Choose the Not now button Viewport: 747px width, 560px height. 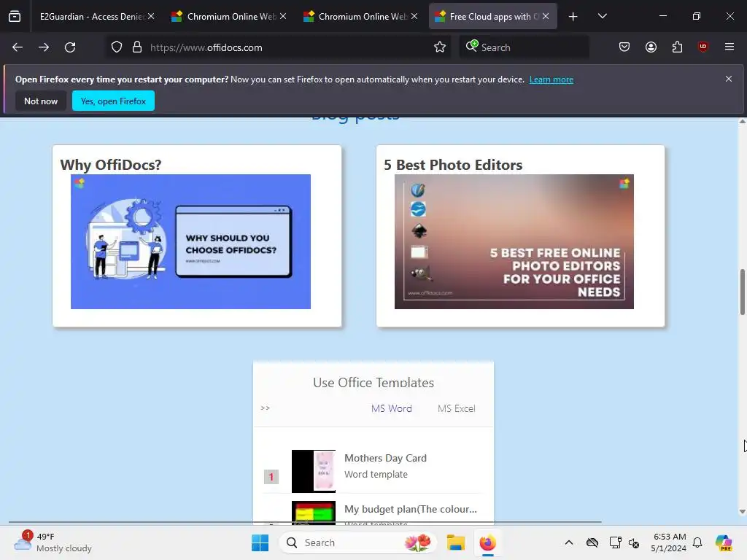[41, 101]
